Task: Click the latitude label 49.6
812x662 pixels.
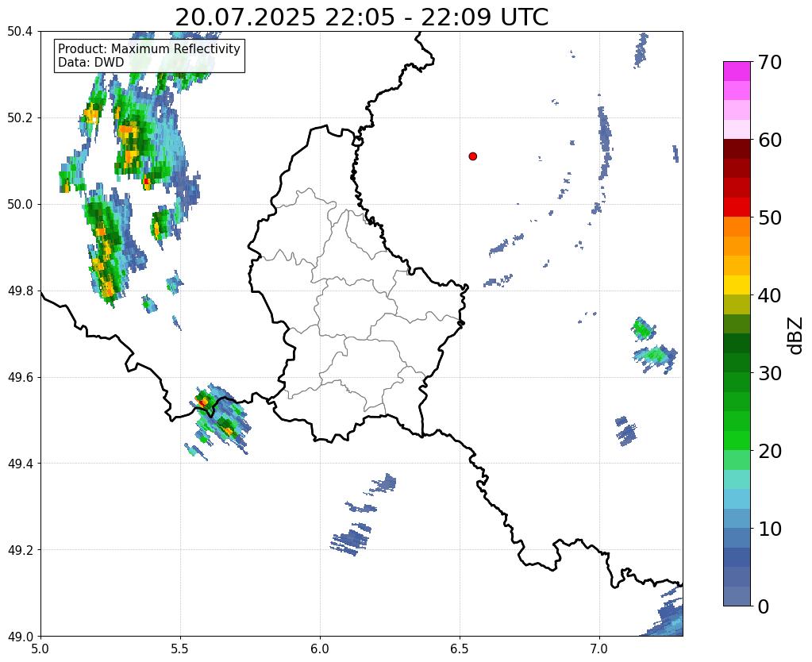Action: click(x=20, y=378)
